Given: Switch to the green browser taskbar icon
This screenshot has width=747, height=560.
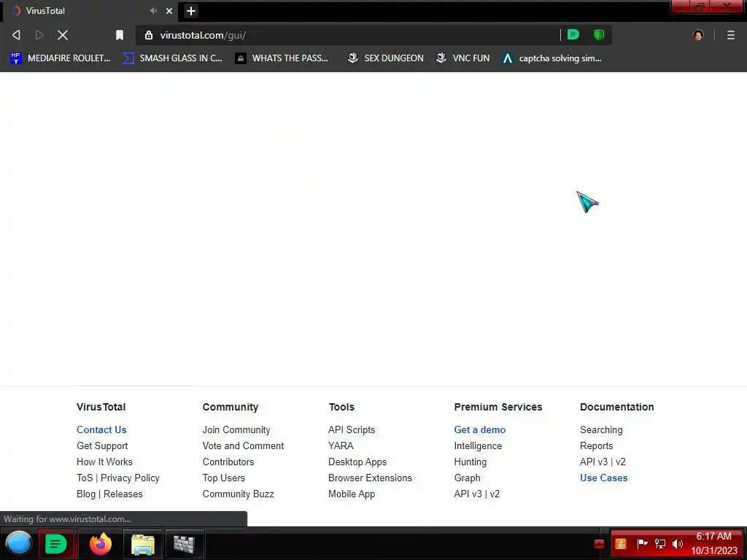Looking at the screenshot, I should 56,543.
